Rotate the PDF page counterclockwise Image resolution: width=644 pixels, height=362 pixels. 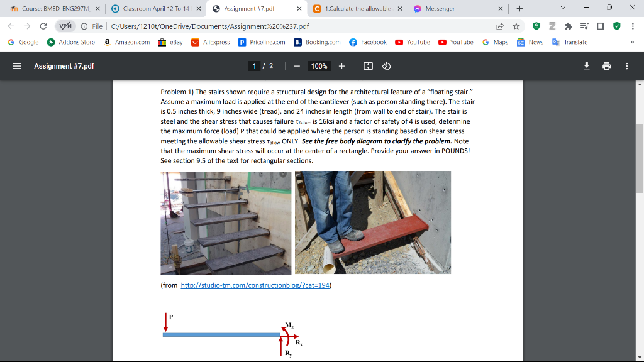pos(386,66)
